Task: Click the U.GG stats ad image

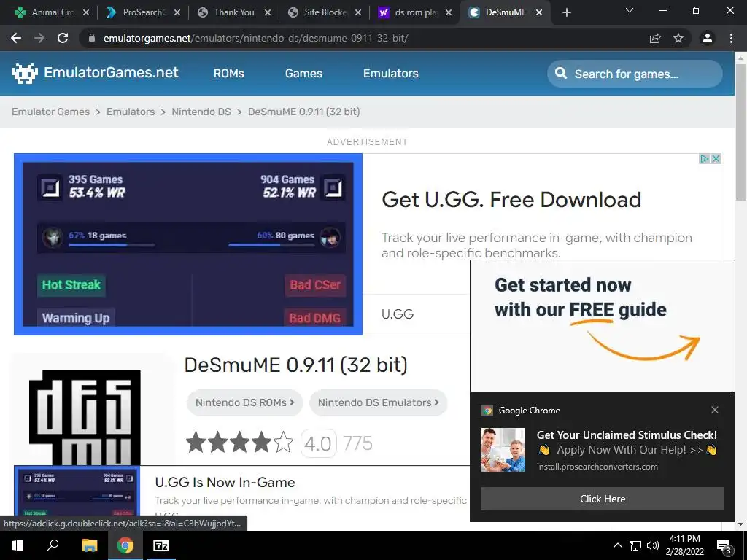Action: pos(188,244)
